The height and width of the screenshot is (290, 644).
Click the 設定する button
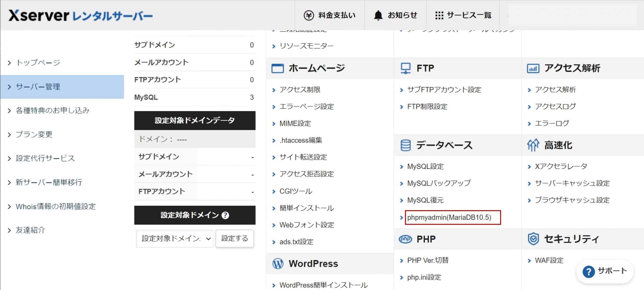tap(234, 238)
